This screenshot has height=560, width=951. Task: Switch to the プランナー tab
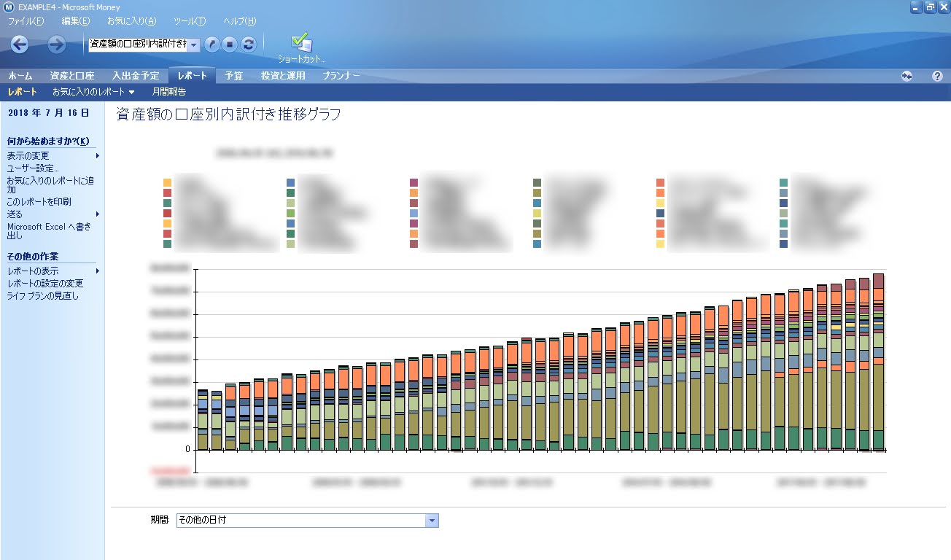(x=341, y=76)
